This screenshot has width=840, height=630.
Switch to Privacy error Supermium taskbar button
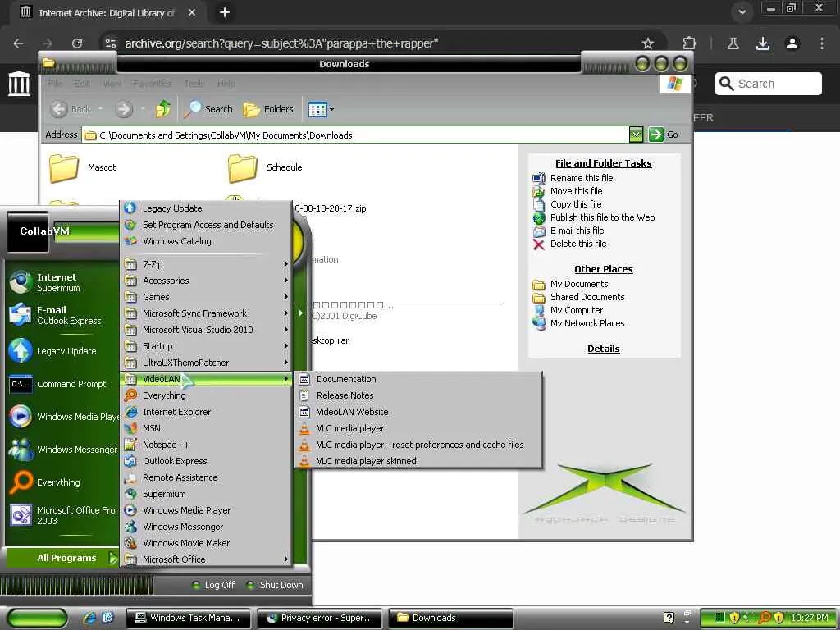click(x=320, y=618)
